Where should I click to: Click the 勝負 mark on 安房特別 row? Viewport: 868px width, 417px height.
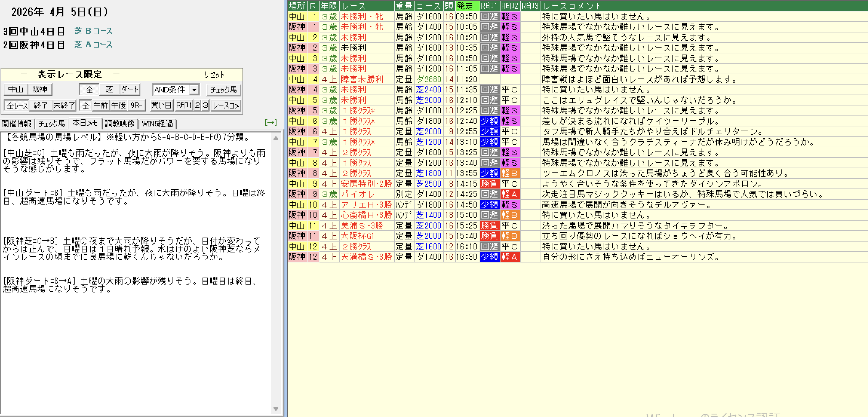click(489, 184)
